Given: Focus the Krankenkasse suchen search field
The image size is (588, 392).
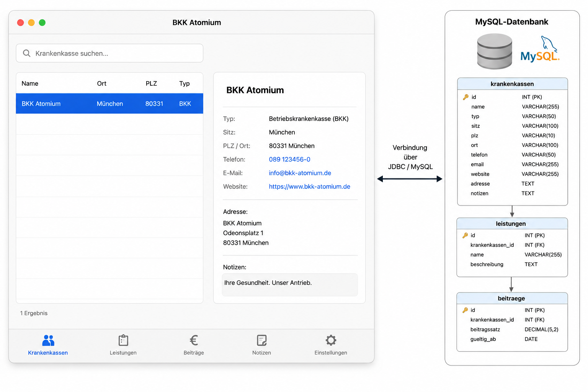Looking at the screenshot, I should pos(109,53).
